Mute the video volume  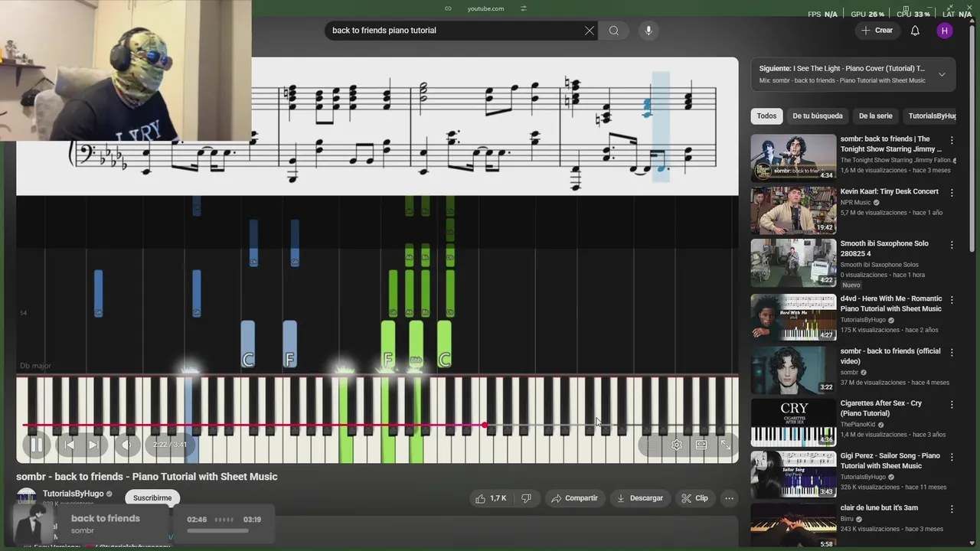tap(126, 445)
